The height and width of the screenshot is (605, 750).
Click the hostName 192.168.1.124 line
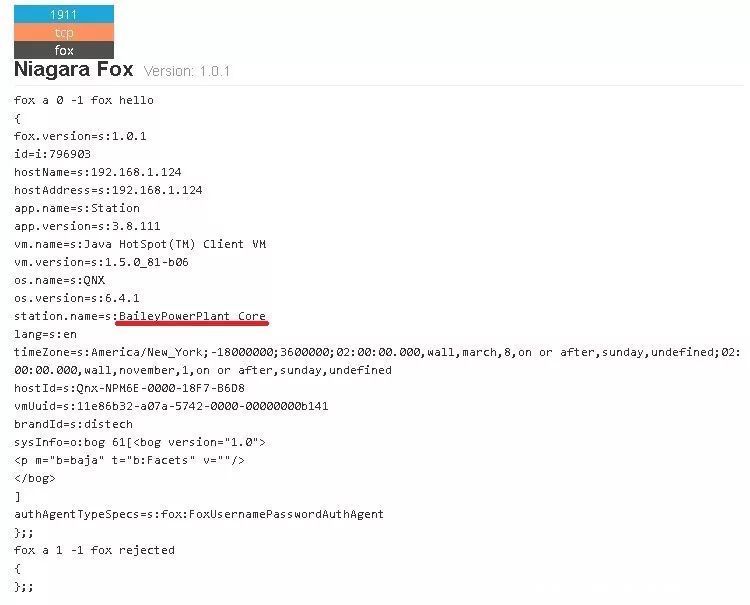(x=98, y=172)
